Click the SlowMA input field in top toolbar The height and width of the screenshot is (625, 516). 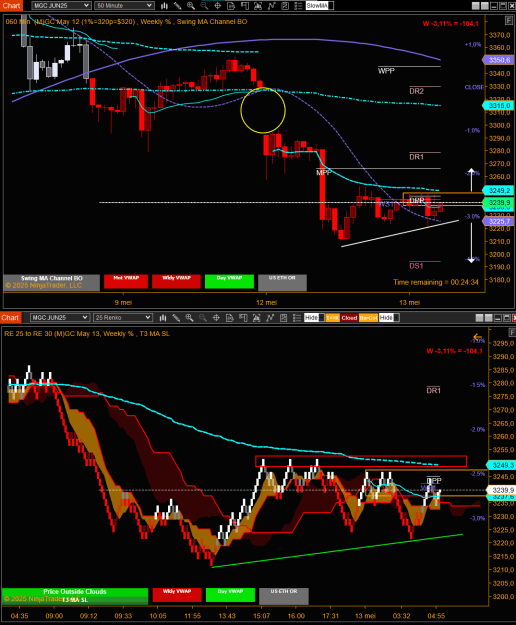[x=320, y=6]
